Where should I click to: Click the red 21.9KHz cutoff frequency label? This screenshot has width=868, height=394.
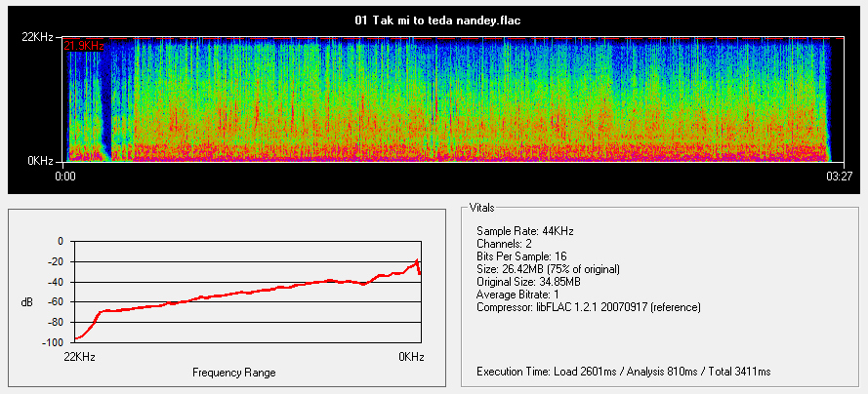(84, 46)
